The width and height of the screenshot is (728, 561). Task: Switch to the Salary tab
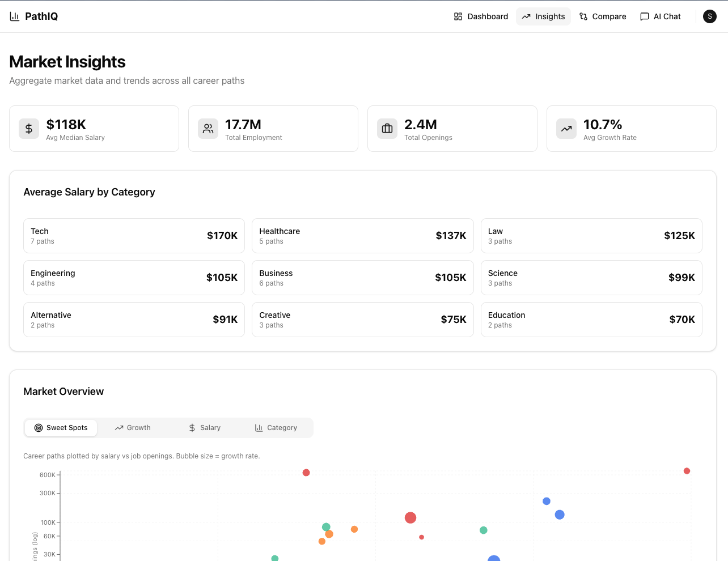[x=204, y=428]
